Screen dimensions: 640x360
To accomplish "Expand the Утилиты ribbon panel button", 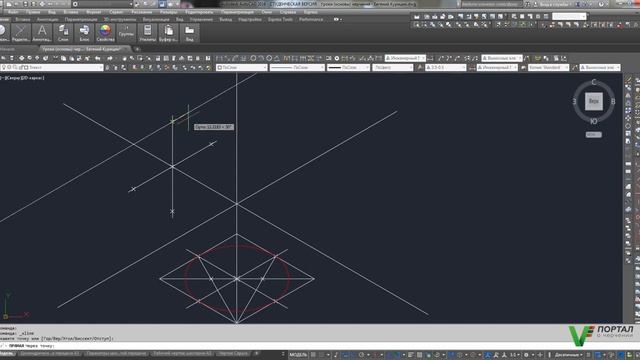I will (x=147, y=33).
